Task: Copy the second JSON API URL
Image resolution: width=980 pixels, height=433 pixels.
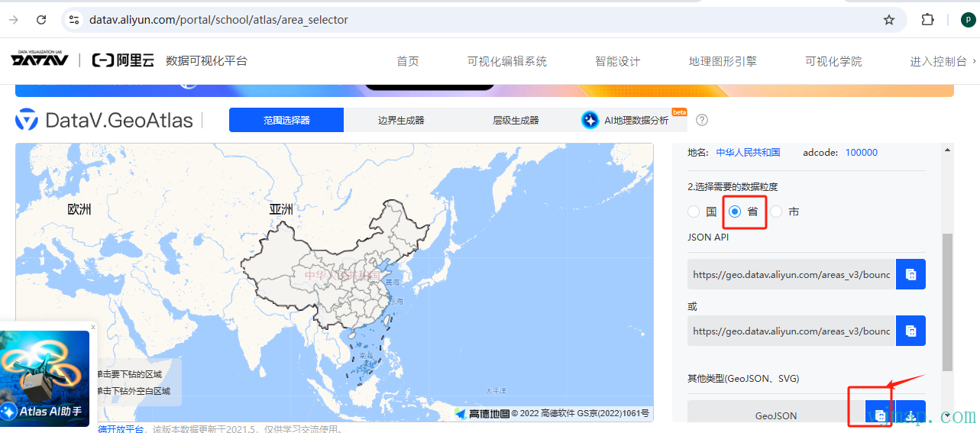Action: click(x=910, y=331)
